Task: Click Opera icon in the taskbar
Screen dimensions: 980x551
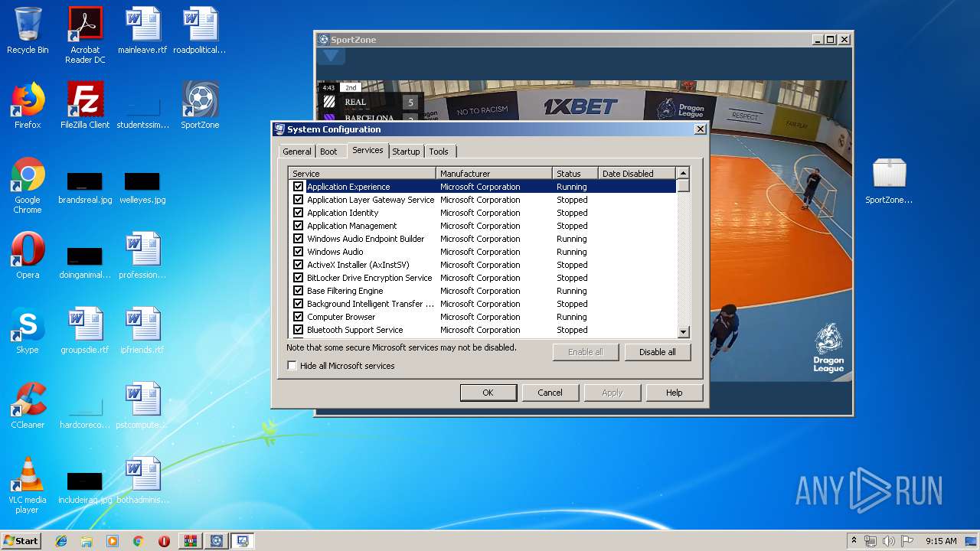Action: tap(164, 541)
